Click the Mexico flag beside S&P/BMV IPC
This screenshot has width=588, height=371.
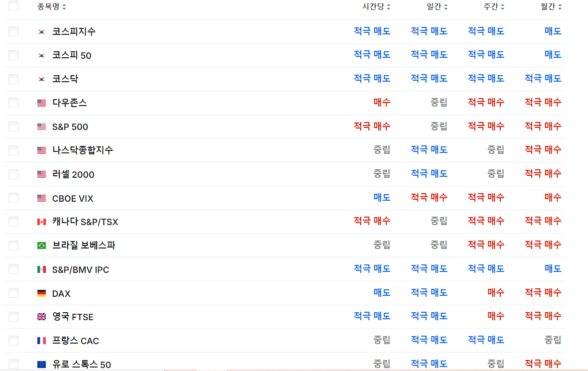coord(42,269)
